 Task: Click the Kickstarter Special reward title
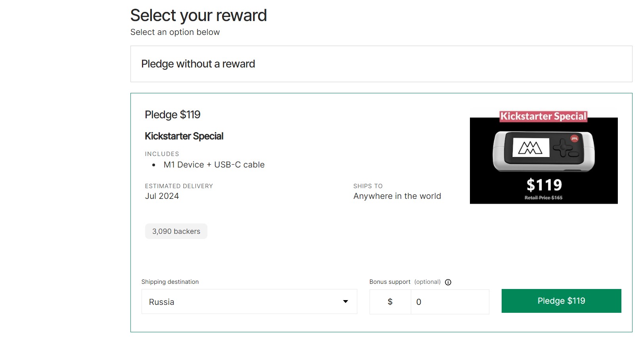[184, 136]
